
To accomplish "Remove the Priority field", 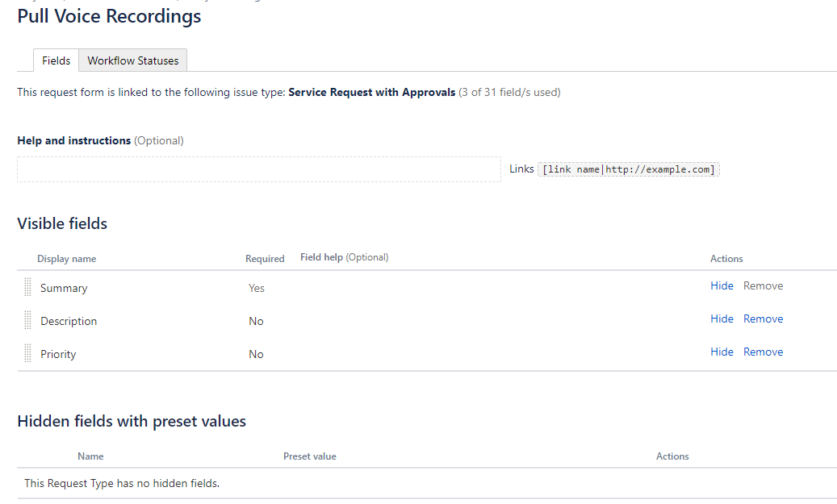I will pyautogui.click(x=763, y=352).
